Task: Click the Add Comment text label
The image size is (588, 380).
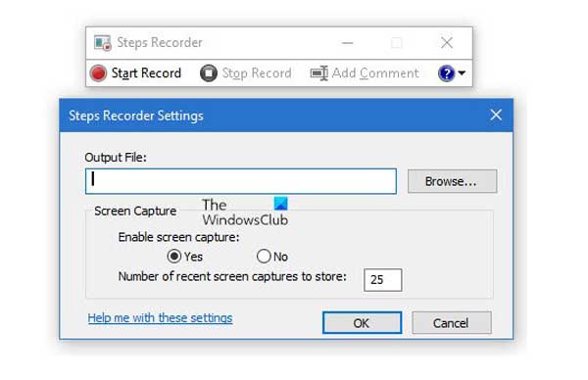Action: click(375, 72)
